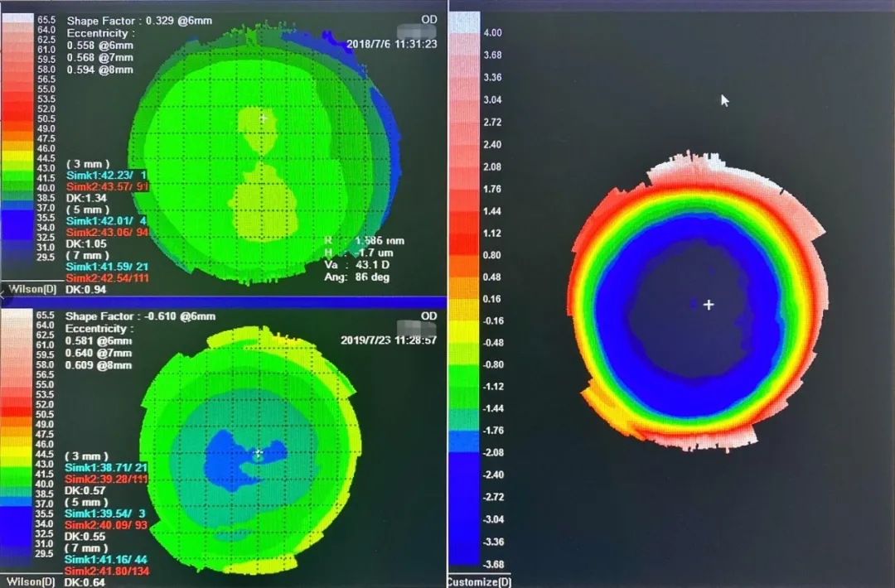895x588 pixels.
Task: Click the 'DK:0.64' value
Action: coord(85,582)
